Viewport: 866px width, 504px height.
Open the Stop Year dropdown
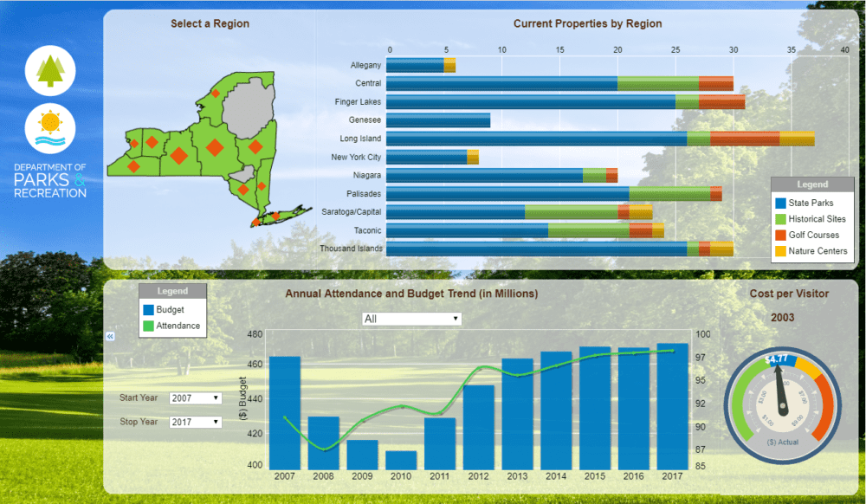pyautogui.click(x=196, y=422)
